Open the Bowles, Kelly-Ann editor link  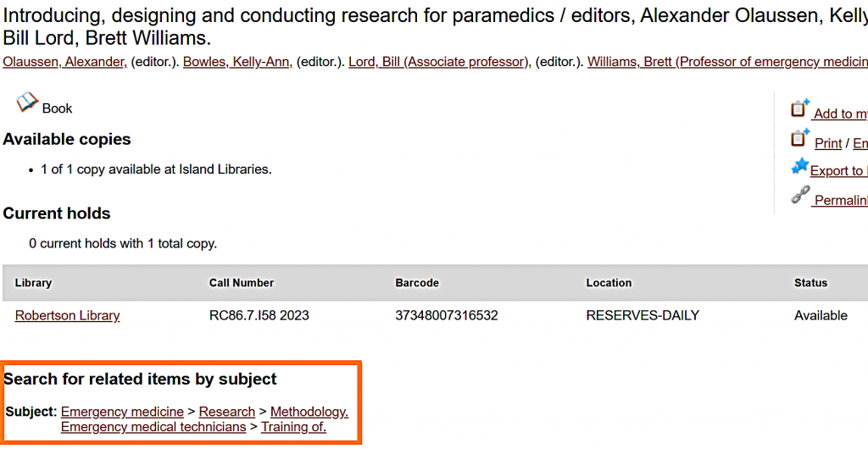point(236,62)
